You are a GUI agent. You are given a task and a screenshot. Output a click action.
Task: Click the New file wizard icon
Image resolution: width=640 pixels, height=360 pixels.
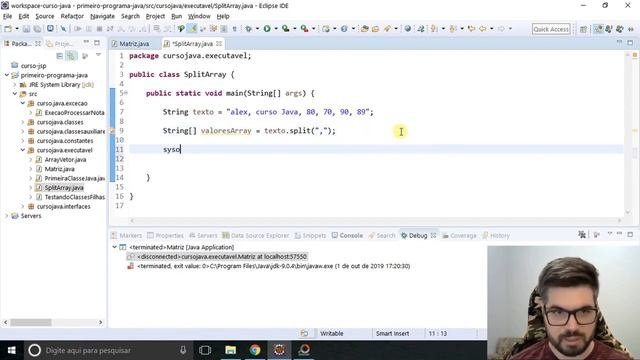click(x=8, y=29)
